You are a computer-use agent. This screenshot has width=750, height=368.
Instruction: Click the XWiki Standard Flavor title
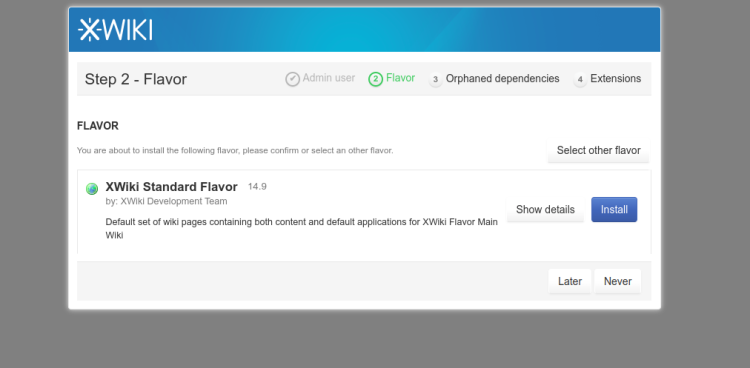tap(171, 187)
